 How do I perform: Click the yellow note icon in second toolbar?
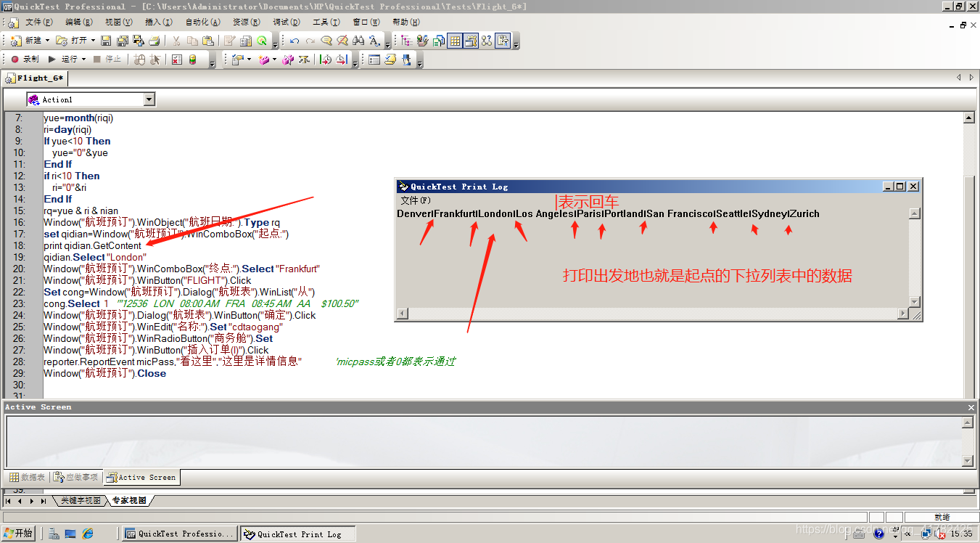390,60
